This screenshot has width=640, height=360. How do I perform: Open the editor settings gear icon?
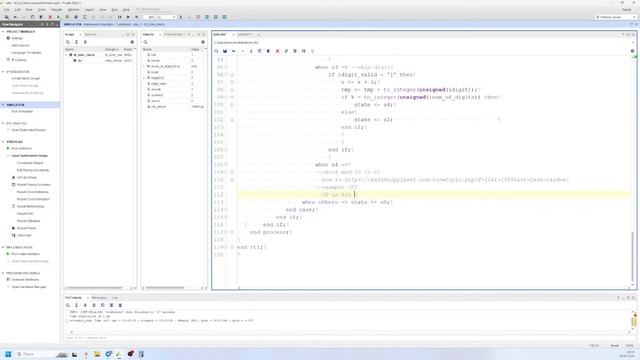(632, 51)
